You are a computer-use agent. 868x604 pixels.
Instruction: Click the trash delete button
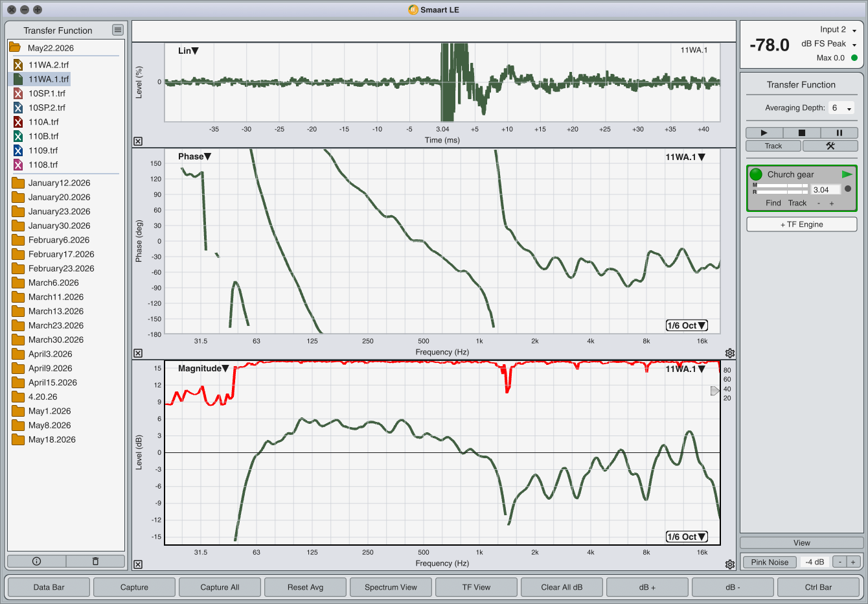pyautogui.click(x=95, y=561)
